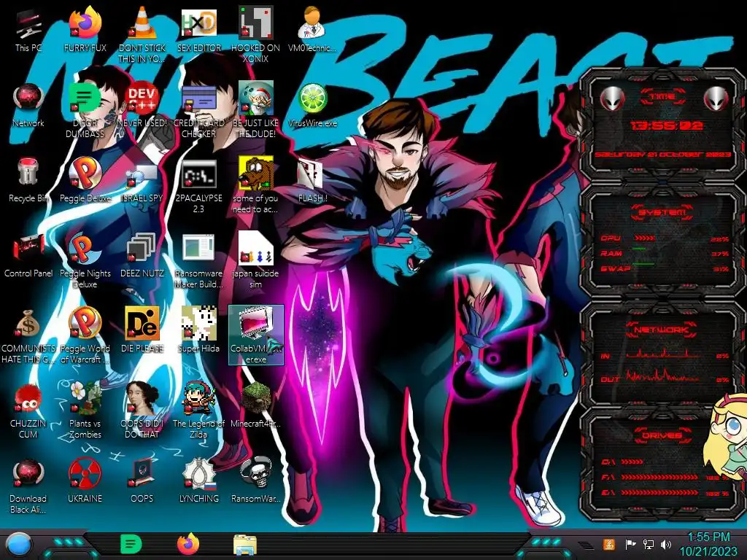Open the green chat bubble desktop shortcut
747x560 pixels.
[85, 111]
